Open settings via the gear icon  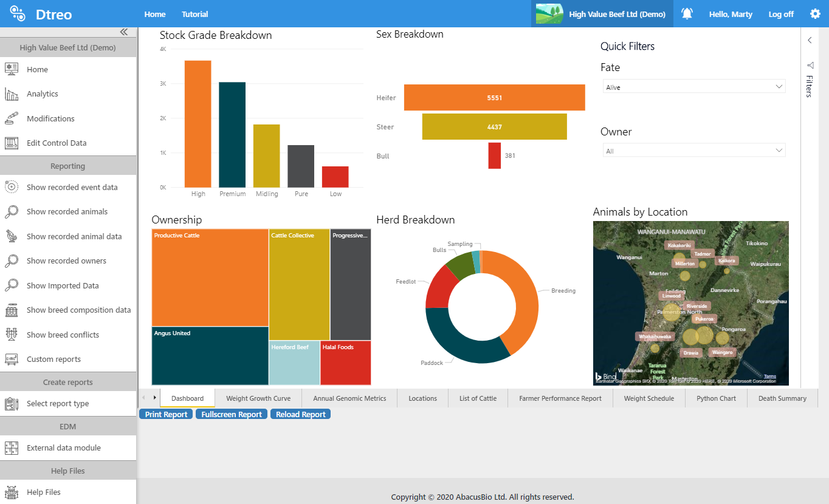point(815,14)
